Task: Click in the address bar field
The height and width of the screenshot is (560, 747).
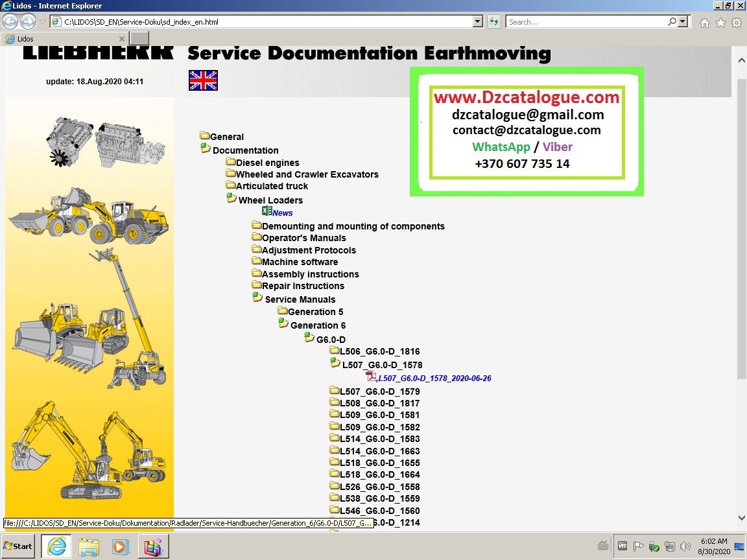Action: point(267,21)
